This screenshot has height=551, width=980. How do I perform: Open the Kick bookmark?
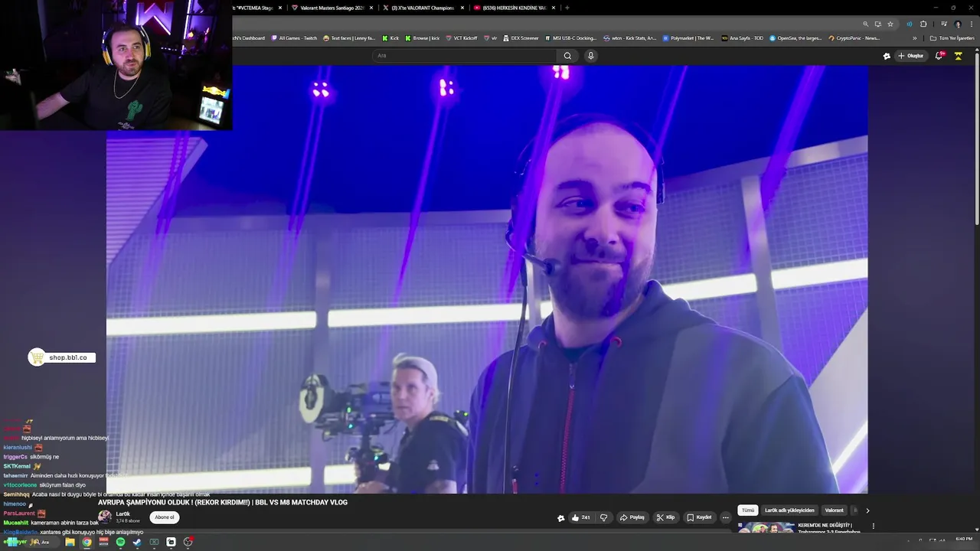390,38
